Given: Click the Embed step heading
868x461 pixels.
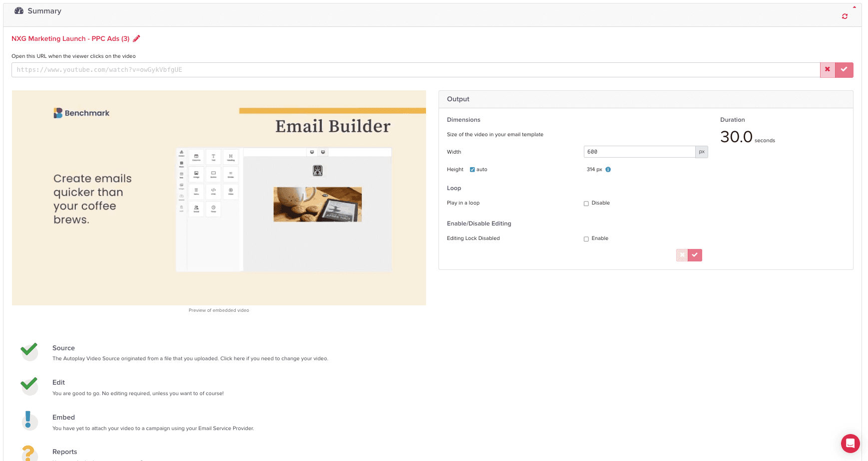Looking at the screenshot, I should 63,418.
